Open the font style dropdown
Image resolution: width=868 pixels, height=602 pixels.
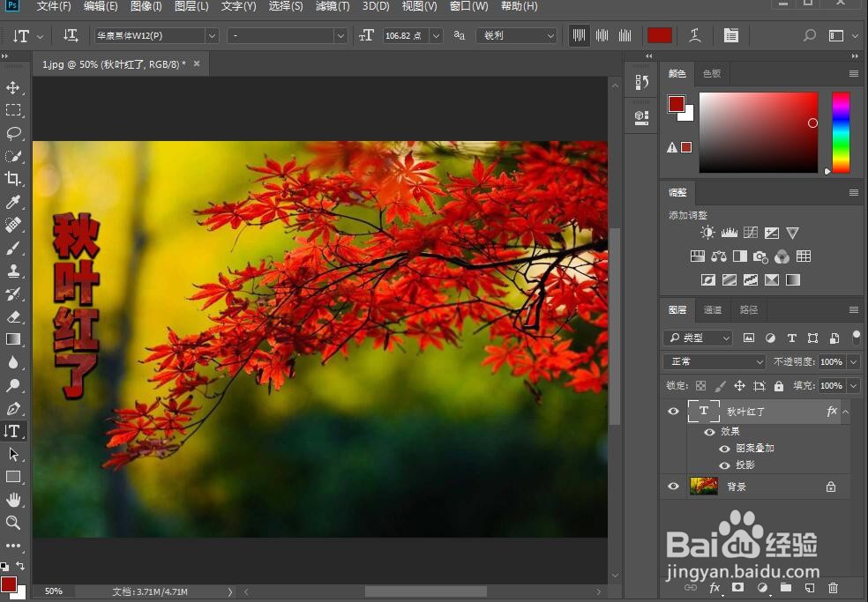(341, 36)
